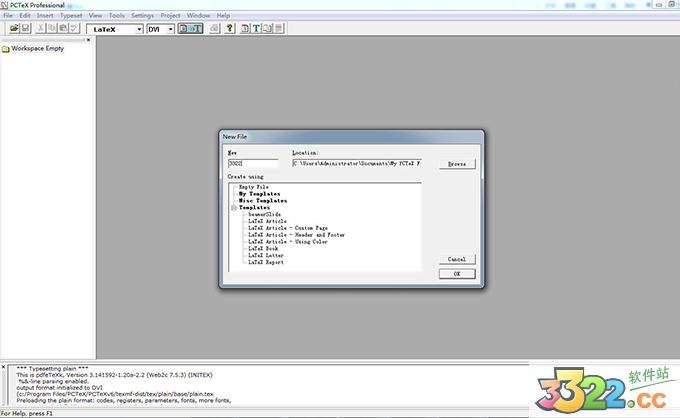The width and height of the screenshot is (680, 418).
Task: Close the output log panel
Action: pos(3,367)
